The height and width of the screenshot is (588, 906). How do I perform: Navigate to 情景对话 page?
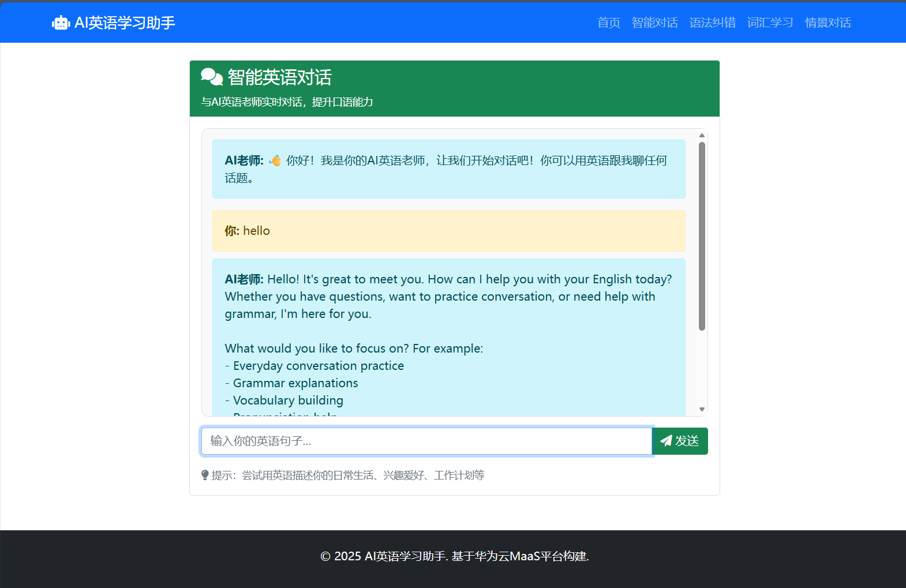828,23
